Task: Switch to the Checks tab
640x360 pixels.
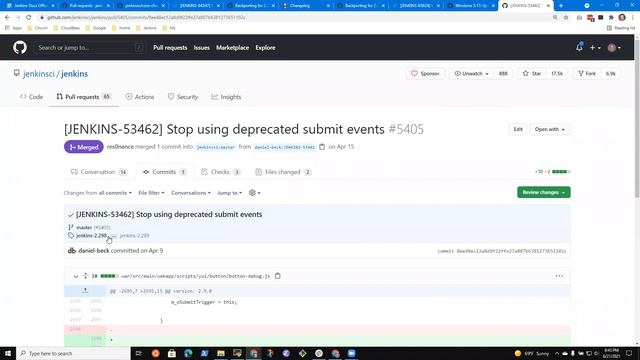Action: tap(221, 172)
